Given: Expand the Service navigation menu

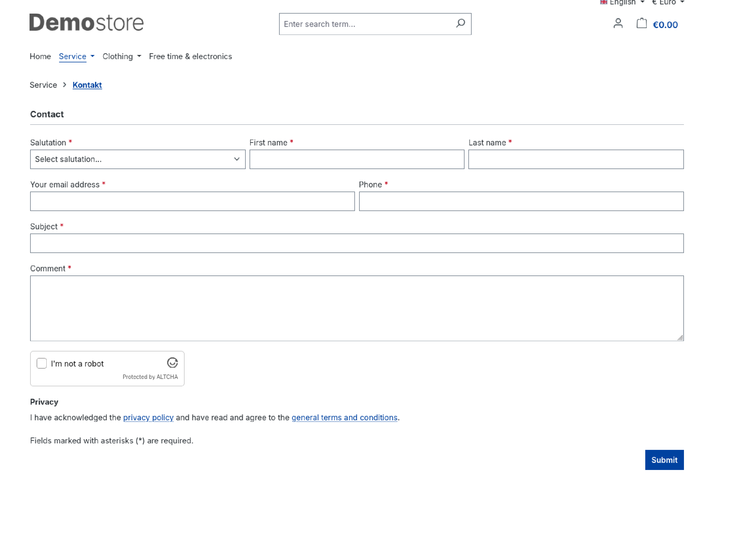Looking at the screenshot, I should [76, 56].
